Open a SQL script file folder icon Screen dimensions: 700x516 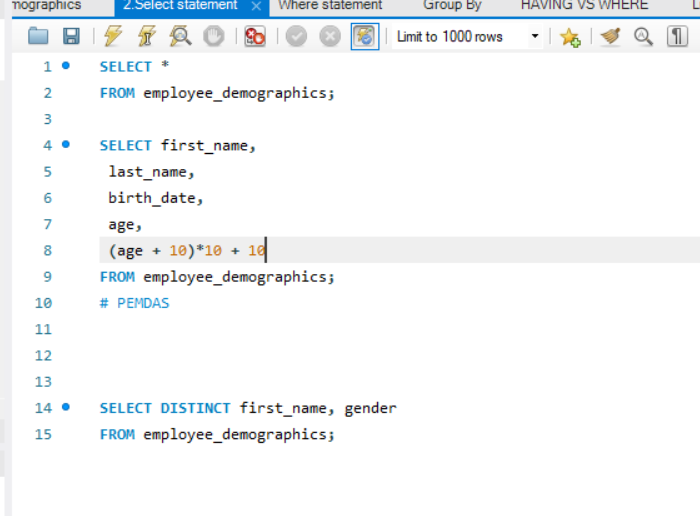coord(38,36)
